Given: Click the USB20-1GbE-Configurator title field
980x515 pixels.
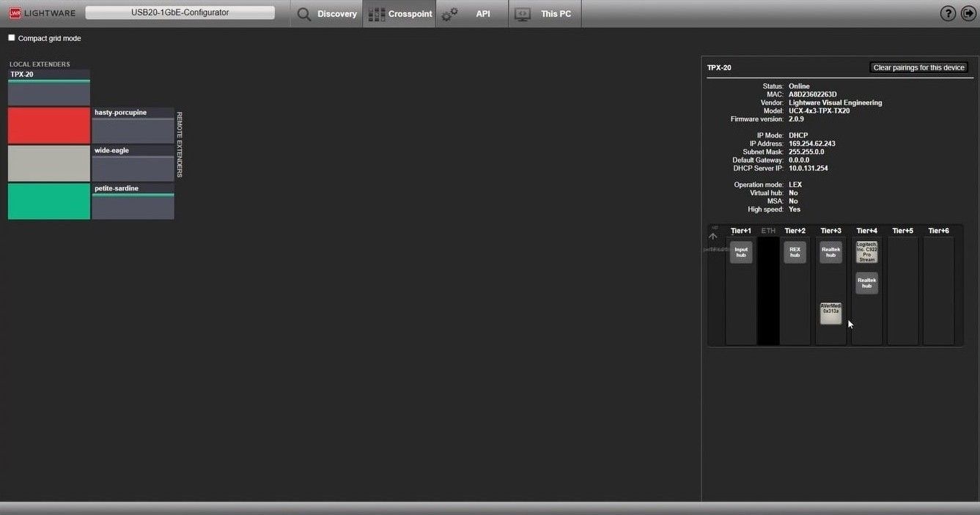Looking at the screenshot, I should (x=180, y=12).
